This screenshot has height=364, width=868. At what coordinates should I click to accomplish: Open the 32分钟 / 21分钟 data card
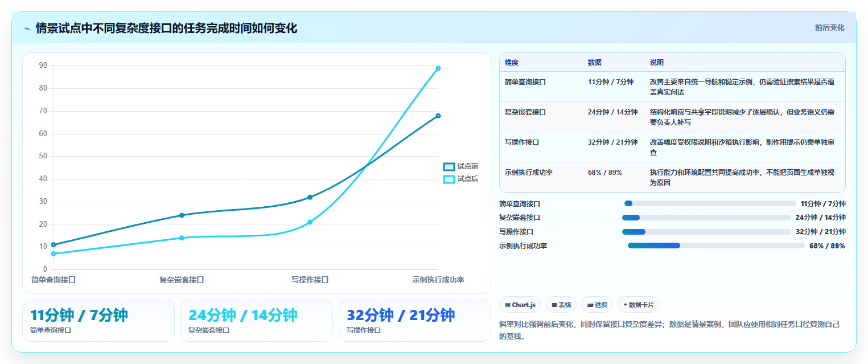point(415,321)
